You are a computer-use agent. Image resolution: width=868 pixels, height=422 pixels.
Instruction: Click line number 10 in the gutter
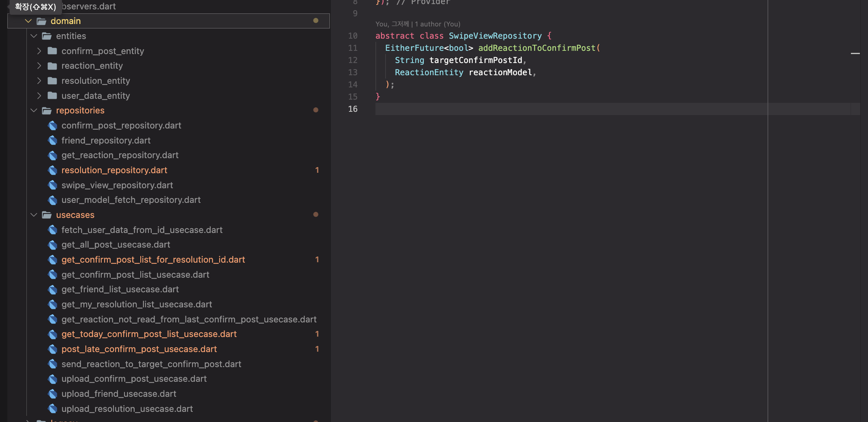(353, 36)
